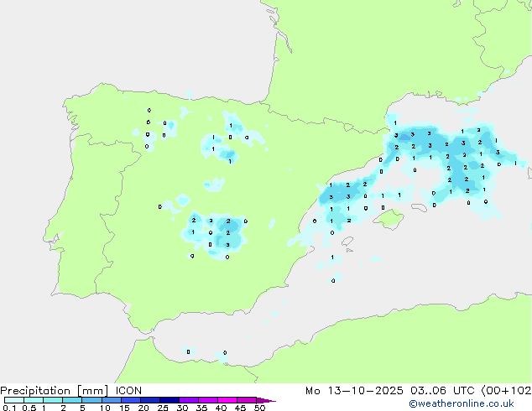Click the '0.1' legend scale label

coord(9,408)
